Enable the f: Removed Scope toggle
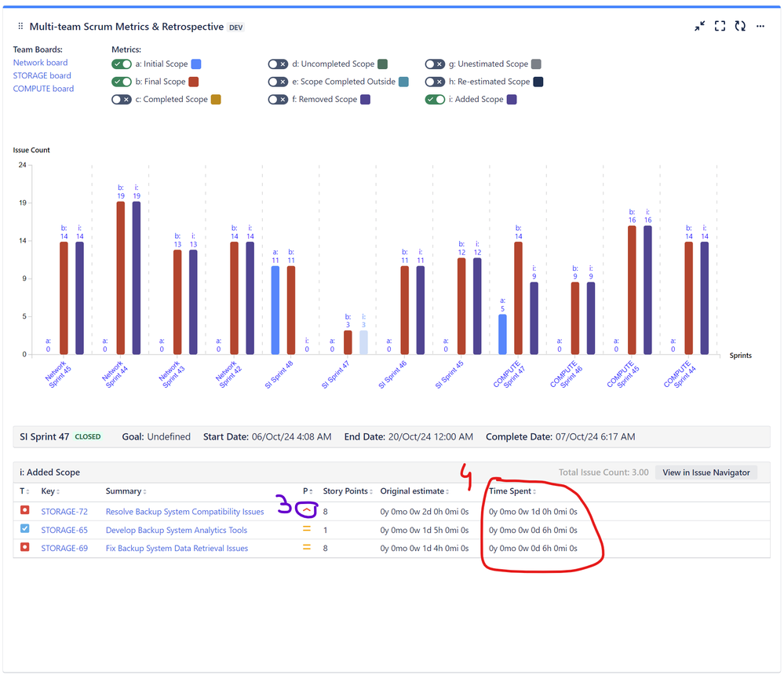 coord(278,100)
